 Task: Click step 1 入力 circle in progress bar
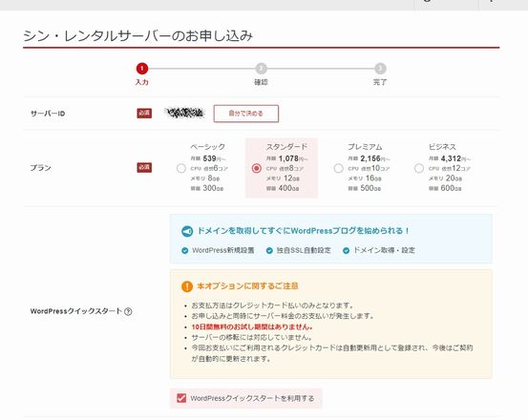(141, 69)
